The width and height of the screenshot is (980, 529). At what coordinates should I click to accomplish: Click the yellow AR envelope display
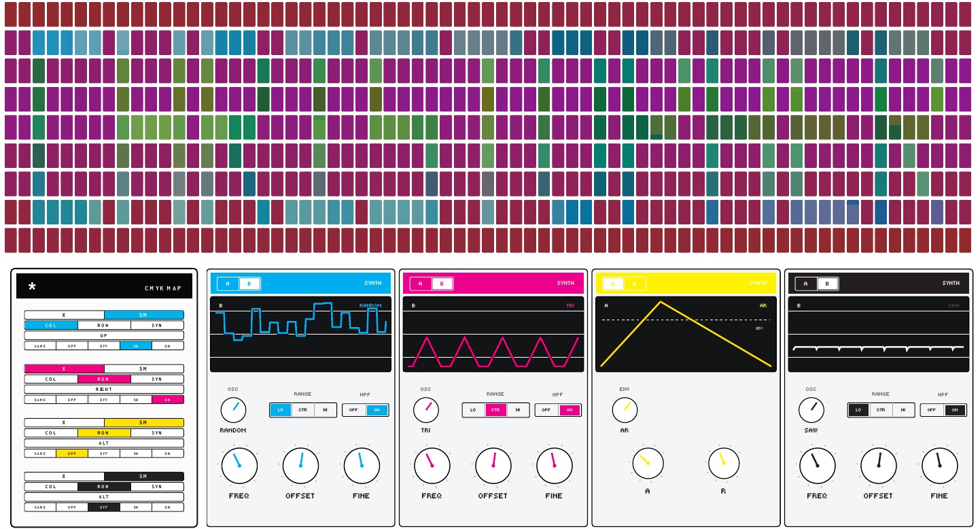686,335
